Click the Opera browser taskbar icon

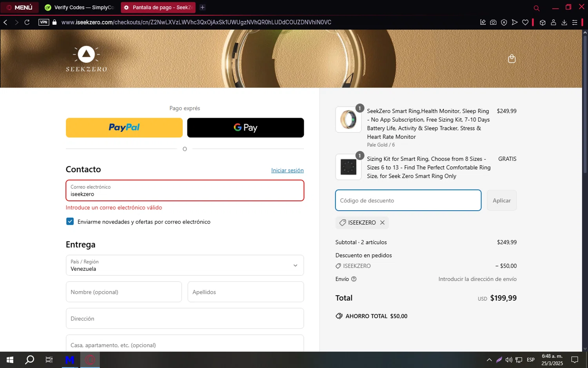click(90, 360)
